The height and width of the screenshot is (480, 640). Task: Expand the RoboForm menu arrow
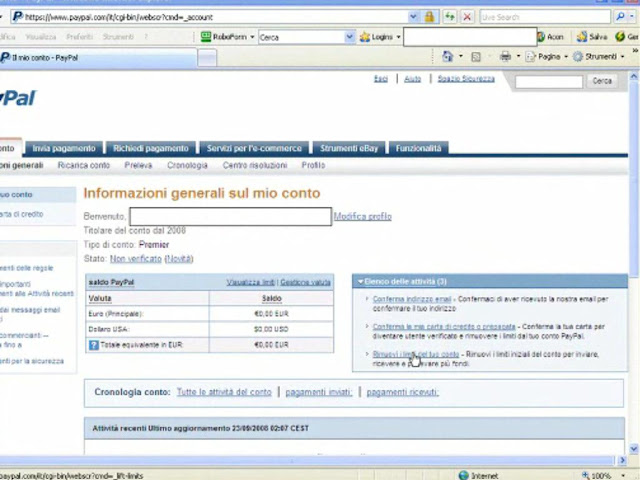click(x=252, y=37)
